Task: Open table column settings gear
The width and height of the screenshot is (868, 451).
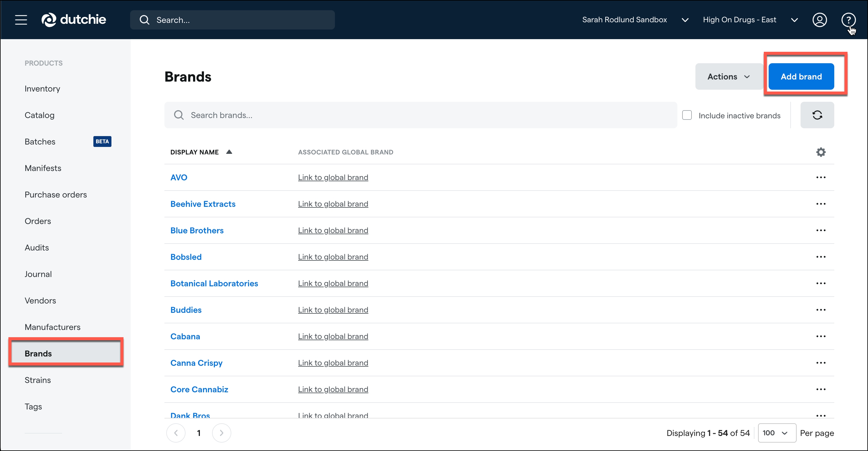Action: [x=820, y=152]
